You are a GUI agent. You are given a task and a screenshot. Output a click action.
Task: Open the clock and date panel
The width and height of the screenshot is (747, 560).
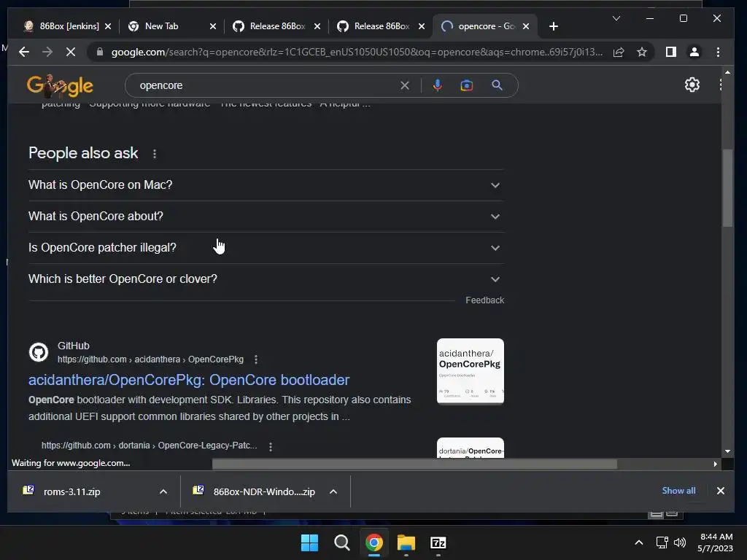715,542
